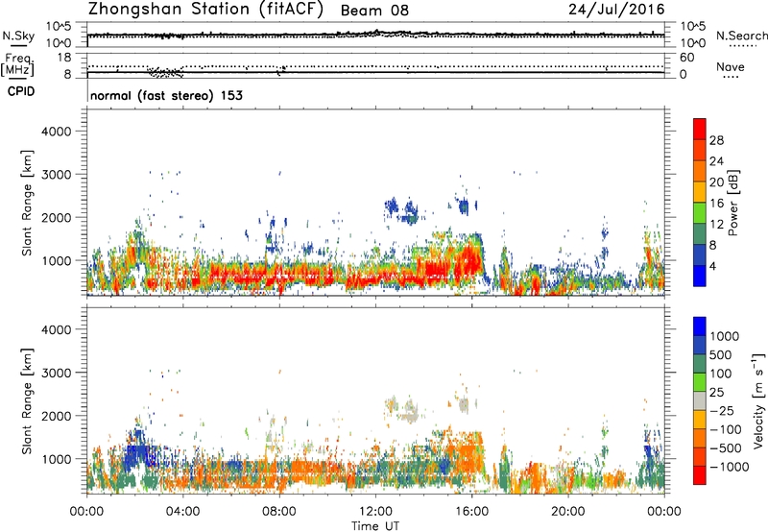
Task: Click the "N.Sky" legend label
Action: pos(18,36)
